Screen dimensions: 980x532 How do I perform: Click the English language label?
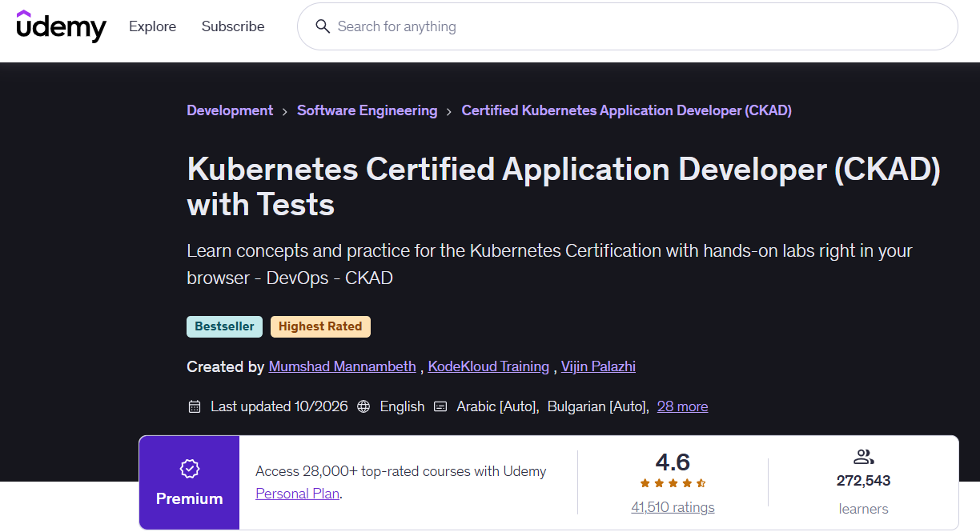402,406
